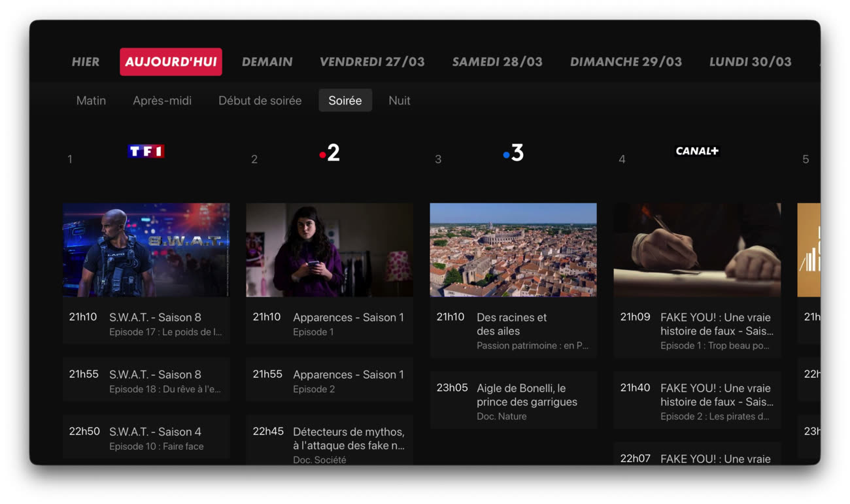Screen dimensions: 850x504
Task: Go to the DEMAIN day tab
Action: click(267, 62)
